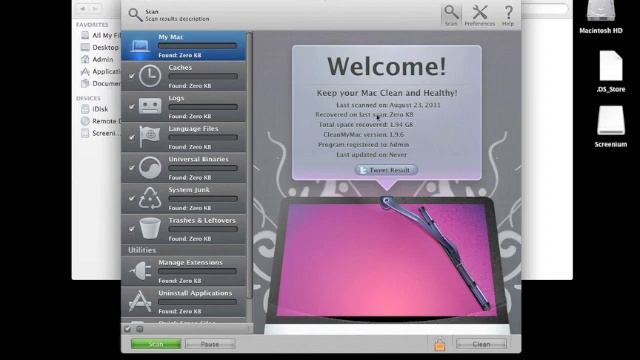
Task: Click the Clean button
Action: [x=481, y=344]
